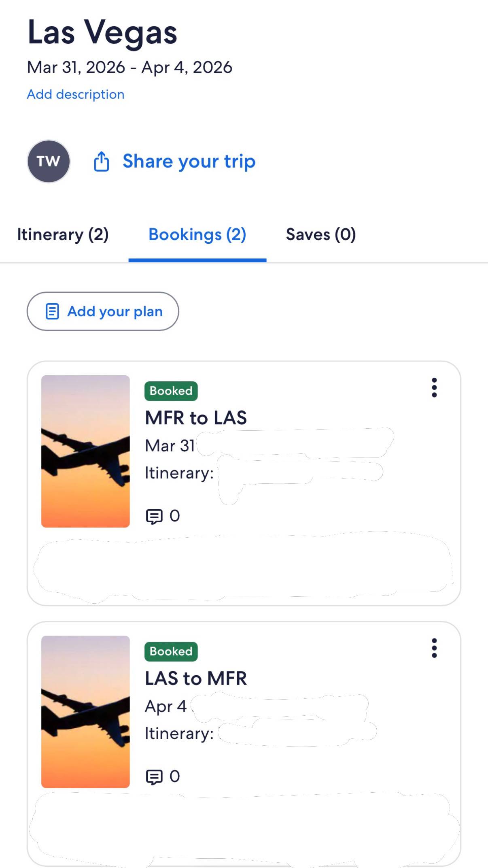Open the comments icon on the MFR to LAS card

coord(154,516)
